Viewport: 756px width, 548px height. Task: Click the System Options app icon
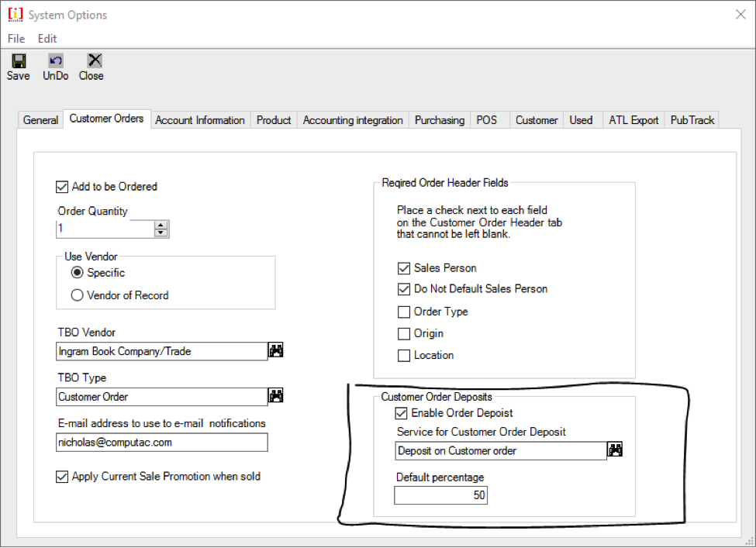click(x=16, y=15)
